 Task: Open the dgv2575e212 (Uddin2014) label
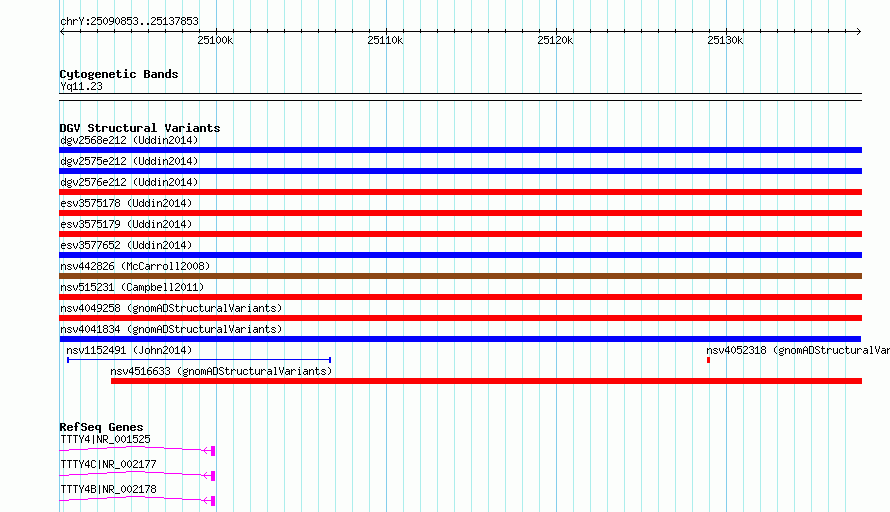click(129, 161)
